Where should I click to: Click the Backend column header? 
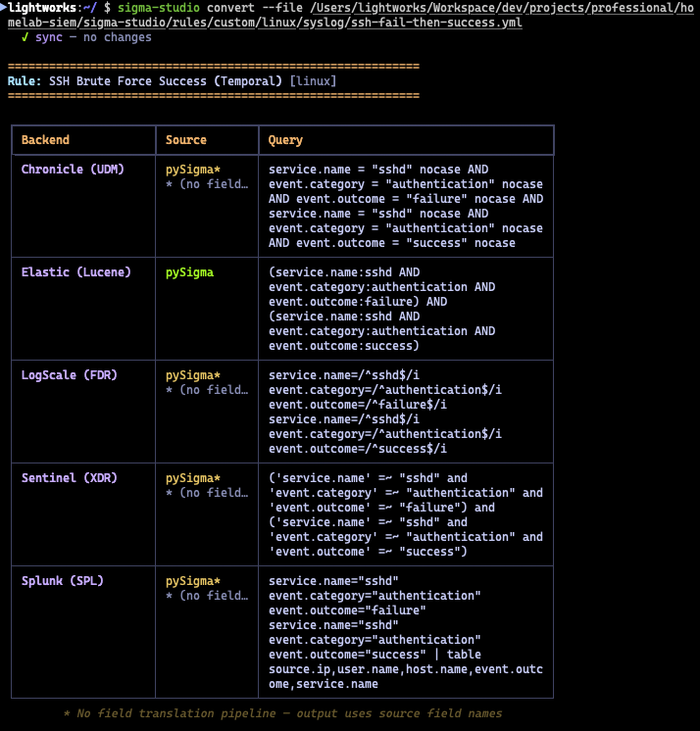45,140
